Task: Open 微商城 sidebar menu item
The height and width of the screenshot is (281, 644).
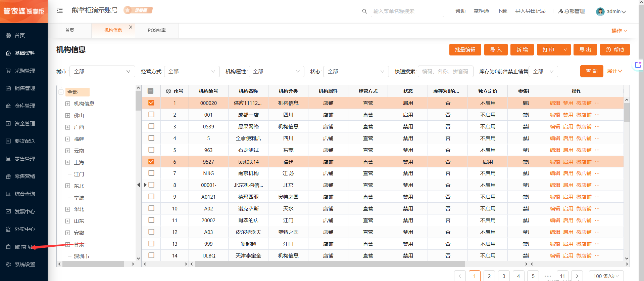Action: [23, 247]
